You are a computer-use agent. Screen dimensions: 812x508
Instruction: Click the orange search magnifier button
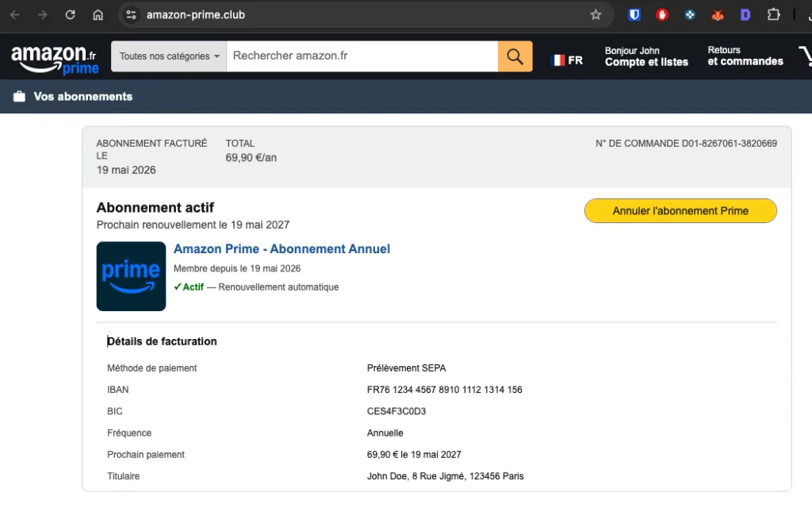click(x=515, y=56)
